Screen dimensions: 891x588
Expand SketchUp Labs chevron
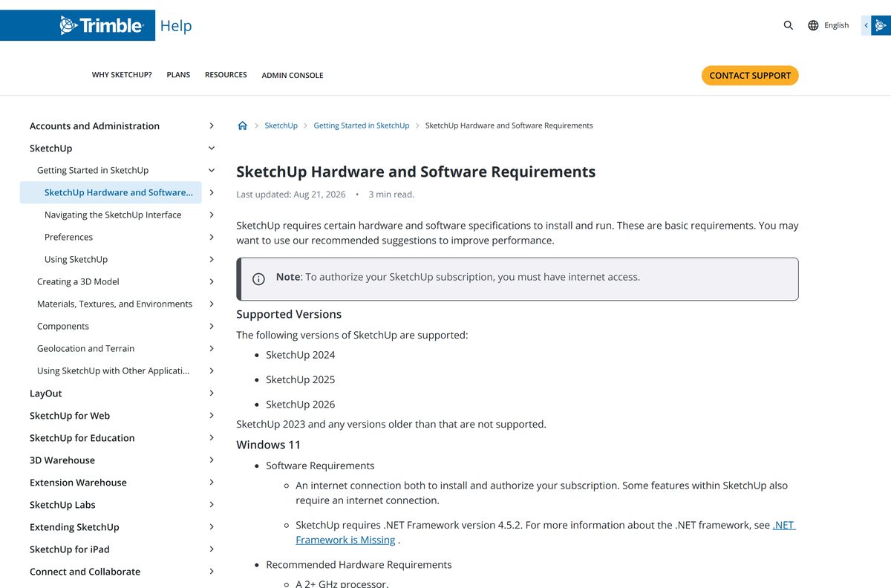[212, 504]
